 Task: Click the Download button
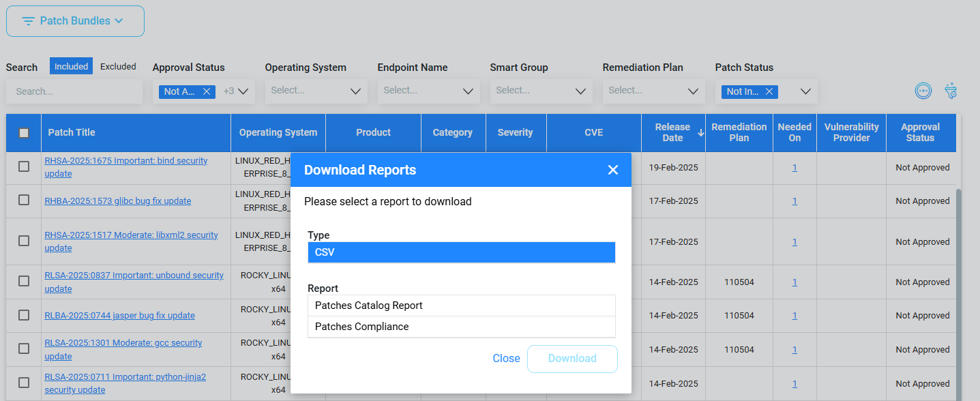point(572,359)
